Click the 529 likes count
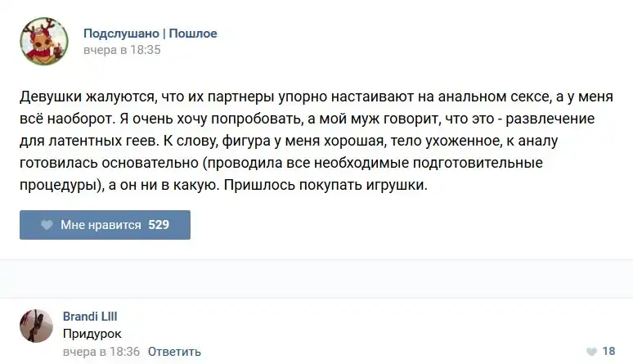633x364 pixels. (159, 225)
